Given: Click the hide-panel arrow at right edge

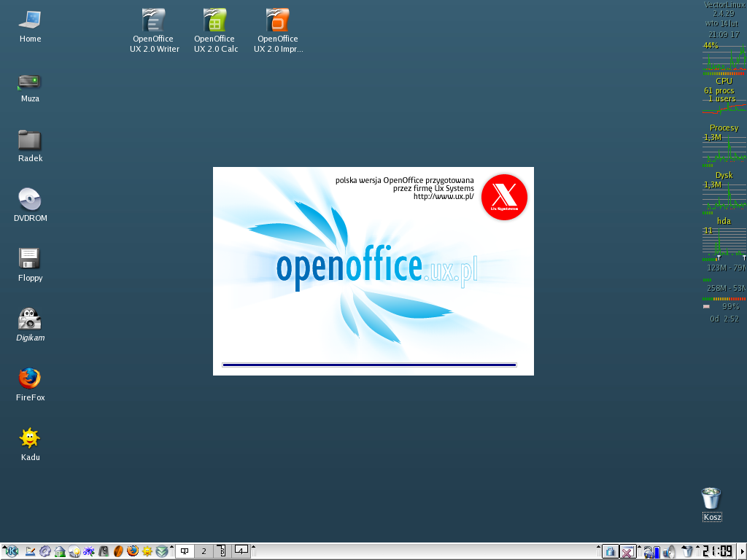Looking at the screenshot, I should click(741, 551).
